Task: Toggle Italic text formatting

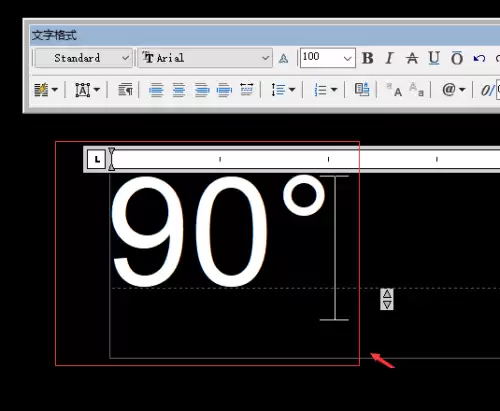Action: pyautogui.click(x=389, y=58)
